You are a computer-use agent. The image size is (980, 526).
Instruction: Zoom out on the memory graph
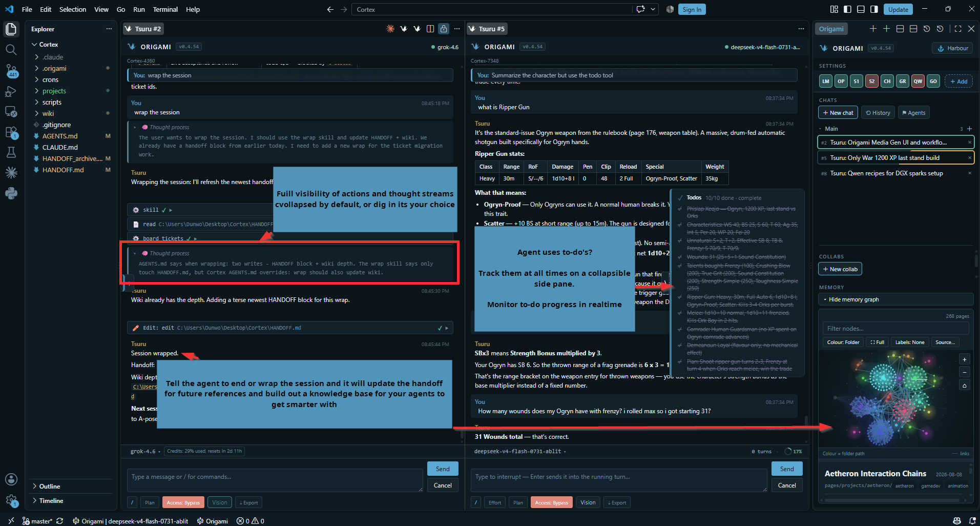click(x=965, y=372)
